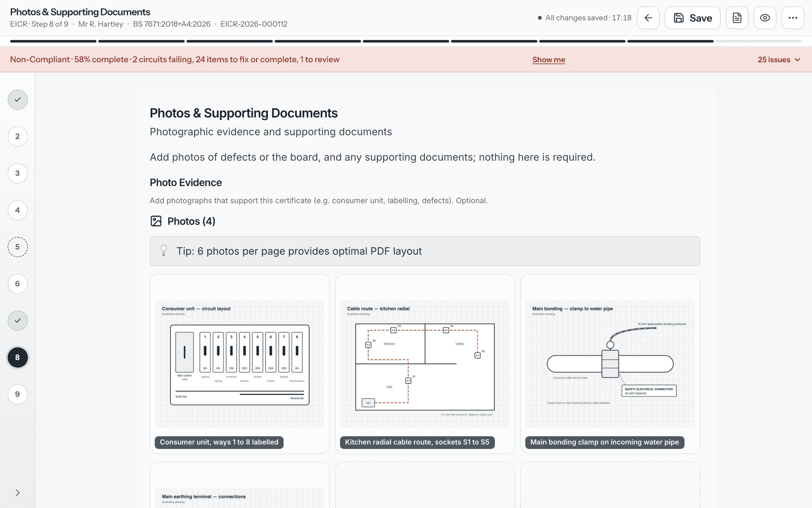Viewport: 812px width, 508px height.
Task: Go to completed step 1
Action: pos(17,100)
